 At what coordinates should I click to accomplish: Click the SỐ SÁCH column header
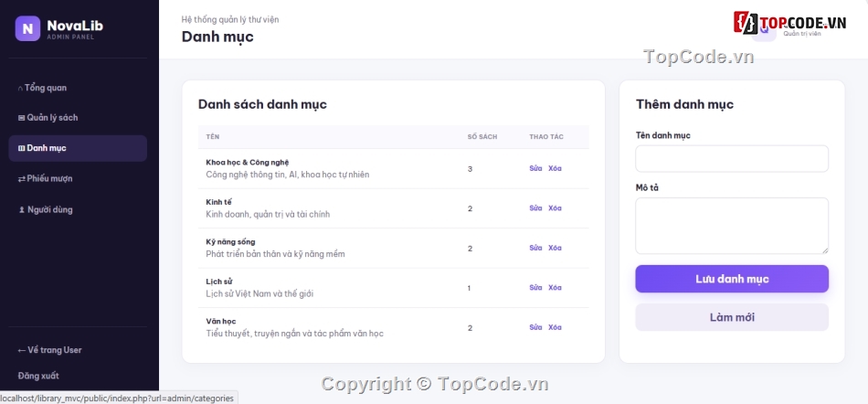pos(482,137)
